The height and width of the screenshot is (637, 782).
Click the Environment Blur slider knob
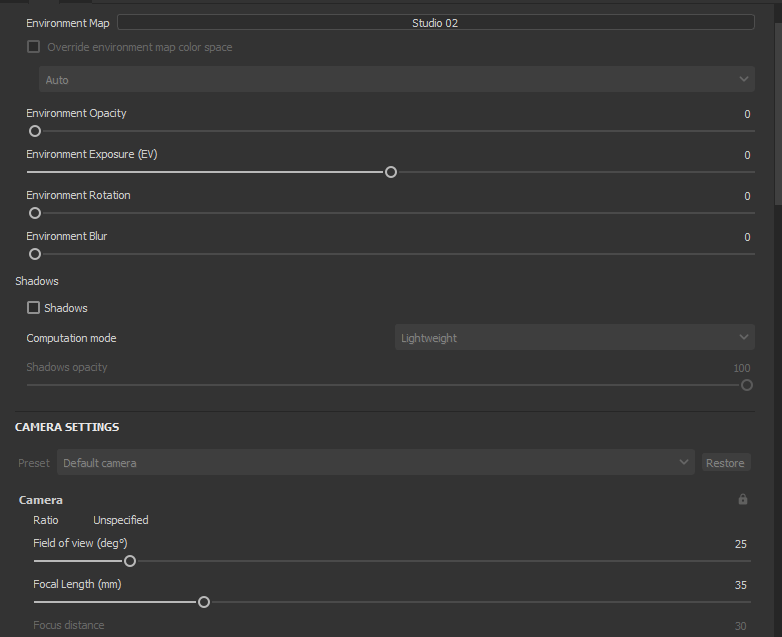point(35,254)
